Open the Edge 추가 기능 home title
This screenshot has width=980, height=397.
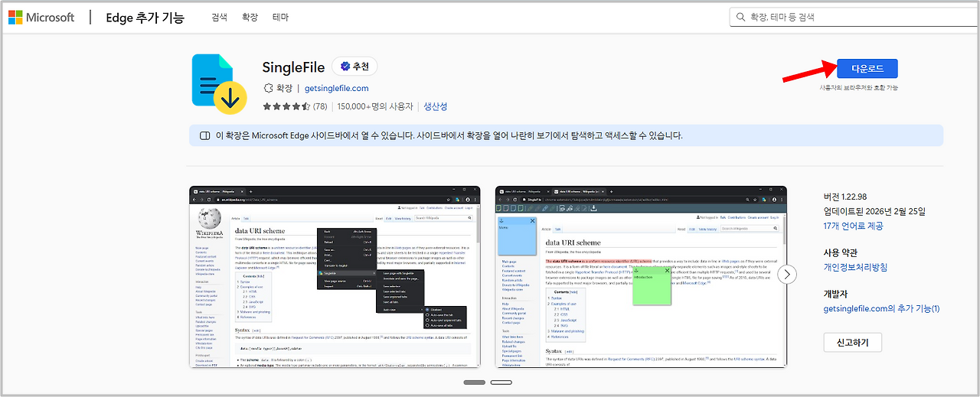[x=145, y=17]
